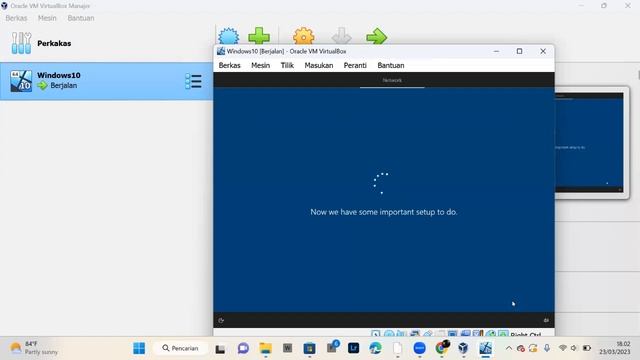Open the list menu icon beside Windows10

click(x=193, y=81)
